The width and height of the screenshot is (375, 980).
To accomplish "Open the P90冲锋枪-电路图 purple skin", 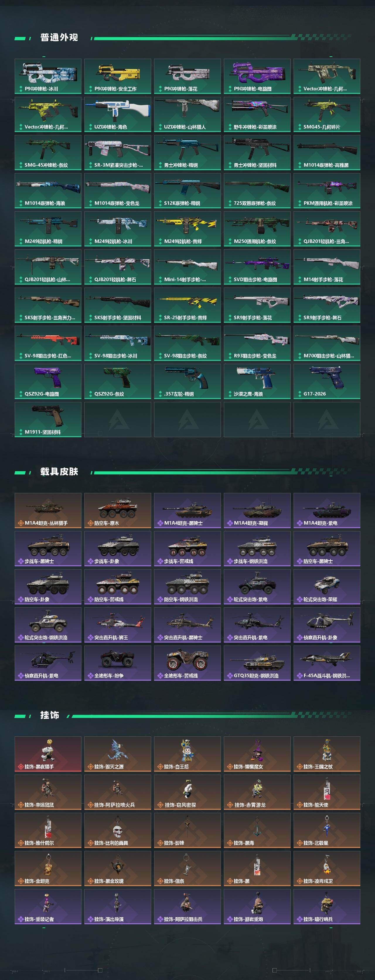I will [257, 76].
